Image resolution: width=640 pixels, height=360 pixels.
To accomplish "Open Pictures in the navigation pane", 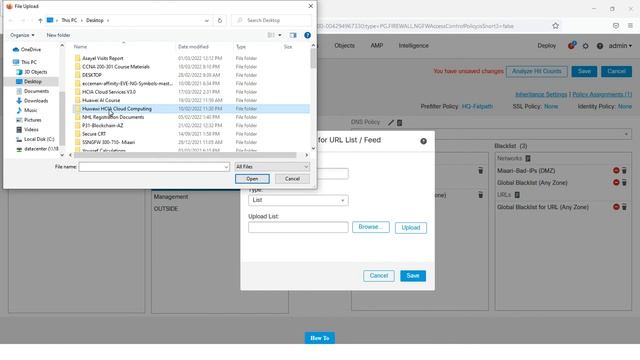I will tap(29, 120).
